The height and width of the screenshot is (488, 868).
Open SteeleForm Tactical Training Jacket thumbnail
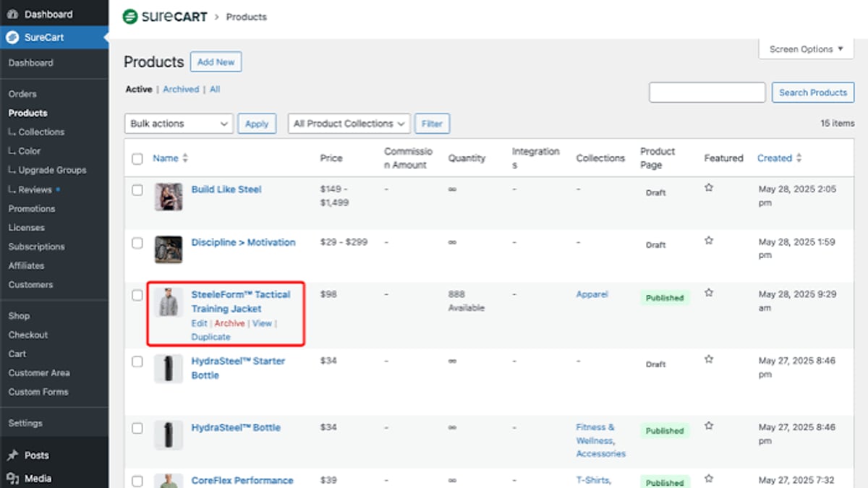click(x=169, y=302)
